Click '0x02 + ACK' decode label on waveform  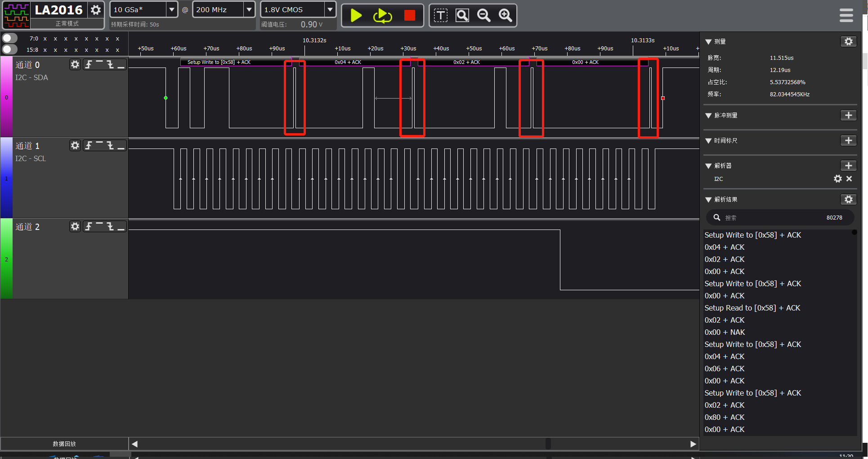pyautogui.click(x=466, y=62)
